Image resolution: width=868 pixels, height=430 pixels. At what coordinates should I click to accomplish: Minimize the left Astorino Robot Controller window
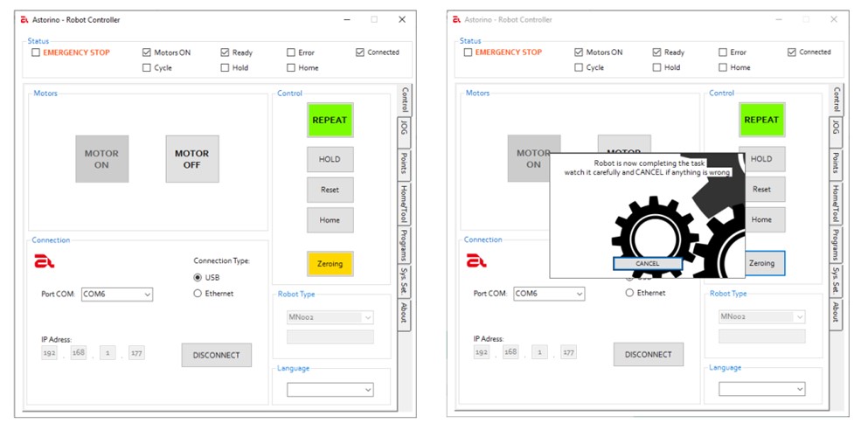pyautogui.click(x=346, y=19)
